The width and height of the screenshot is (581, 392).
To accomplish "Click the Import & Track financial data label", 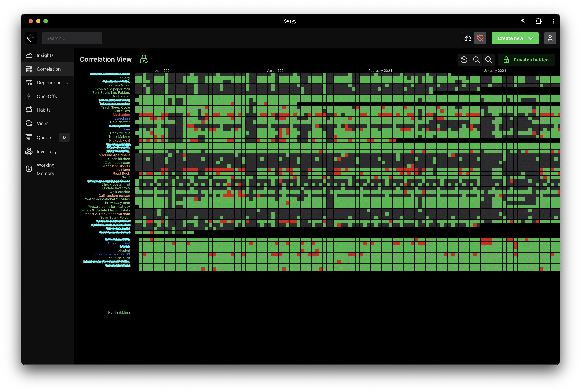I will coord(107,214).
